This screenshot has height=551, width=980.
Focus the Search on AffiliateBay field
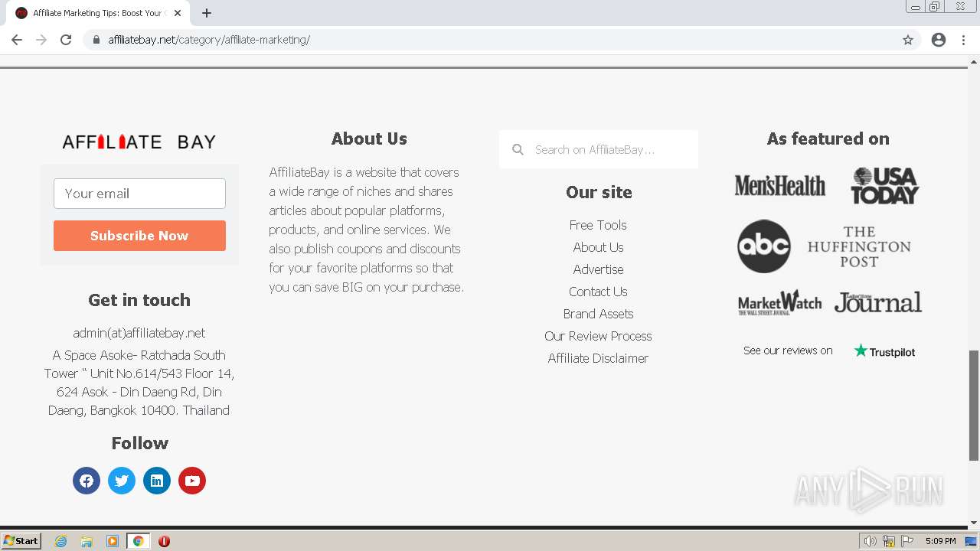(x=599, y=149)
